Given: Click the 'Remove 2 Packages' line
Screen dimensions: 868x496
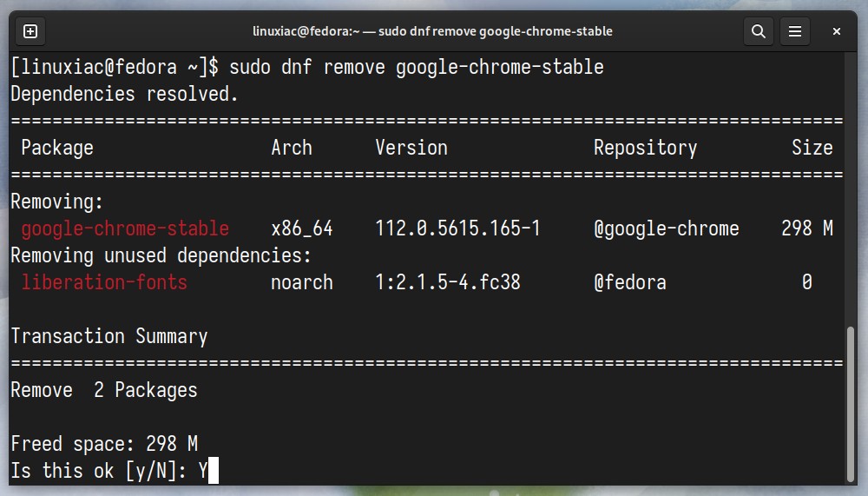Looking at the screenshot, I should point(104,390).
